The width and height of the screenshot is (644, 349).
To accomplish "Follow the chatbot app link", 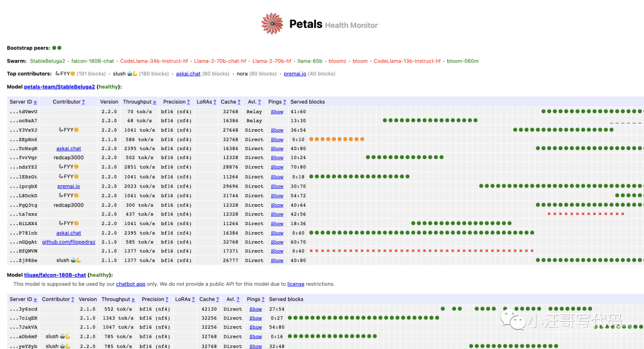I will (x=131, y=284).
